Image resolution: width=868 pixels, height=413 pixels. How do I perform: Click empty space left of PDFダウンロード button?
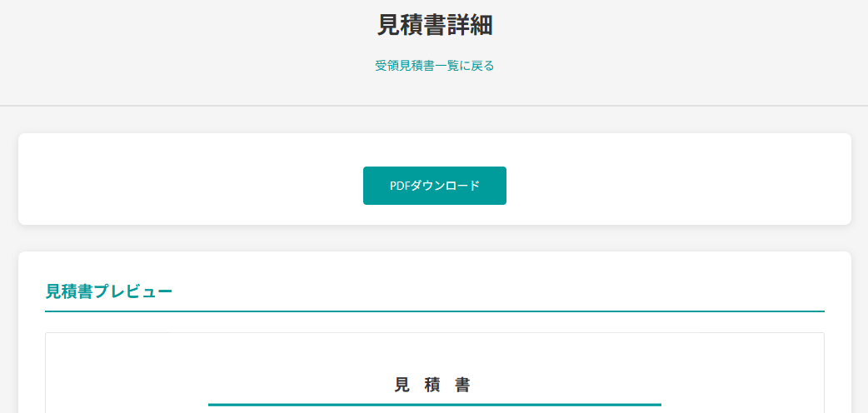pos(192,186)
